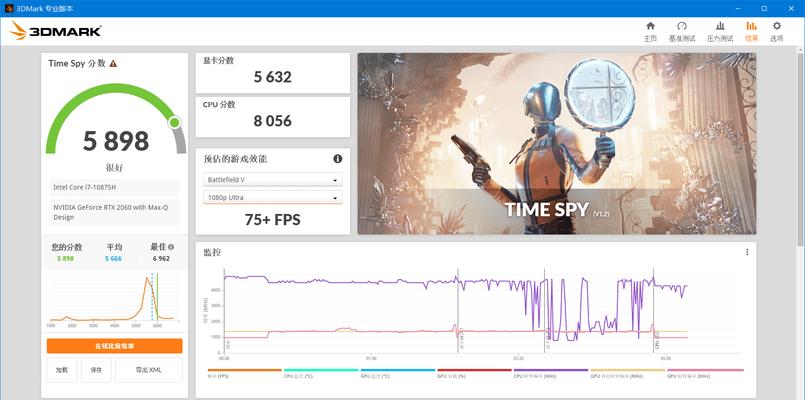Open the 选项 options tab
The width and height of the screenshot is (805, 400).
[777, 32]
